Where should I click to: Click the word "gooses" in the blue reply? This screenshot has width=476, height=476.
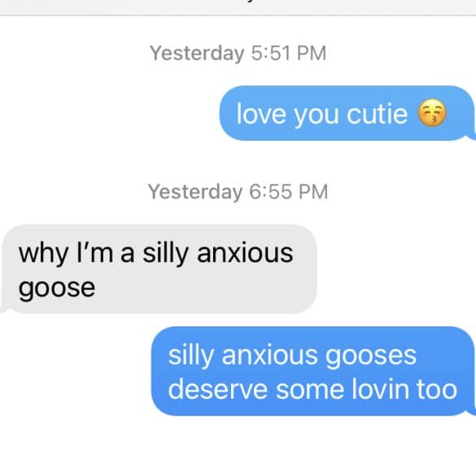(x=371, y=356)
